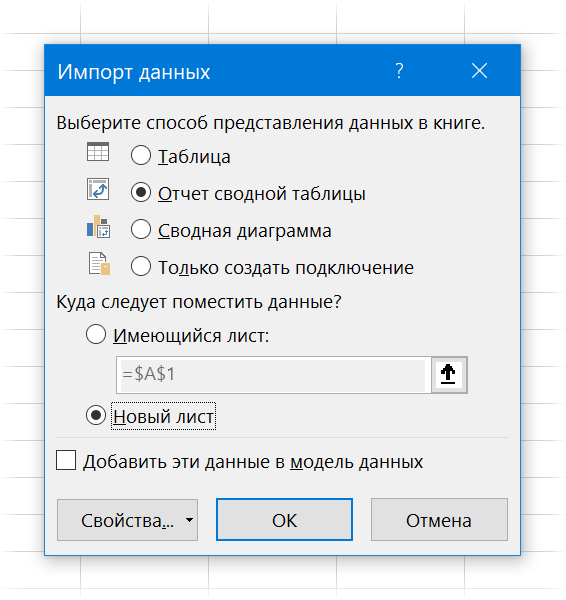Viewport: 566px width, 600px height.
Task: Select Только создать подключение option
Action: 141,266
